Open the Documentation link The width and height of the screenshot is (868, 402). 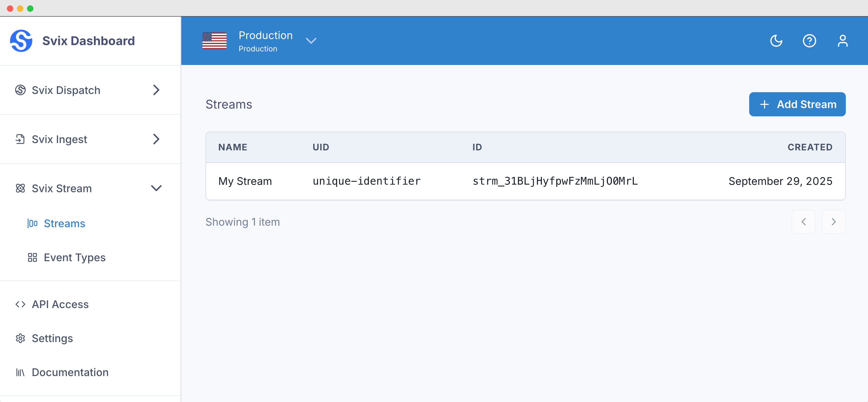click(70, 372)
